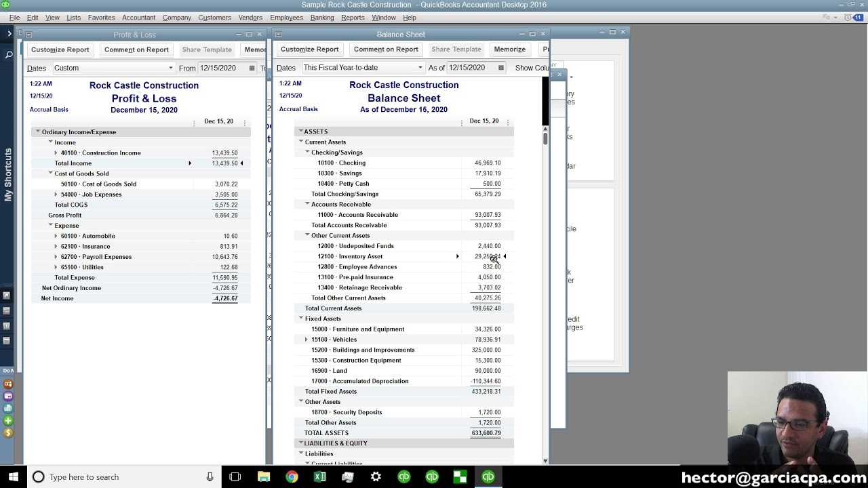Click the taskbar microphone icon in search box
The height and width of the screenshot is (488, 868).
click(x=210, y=477)
